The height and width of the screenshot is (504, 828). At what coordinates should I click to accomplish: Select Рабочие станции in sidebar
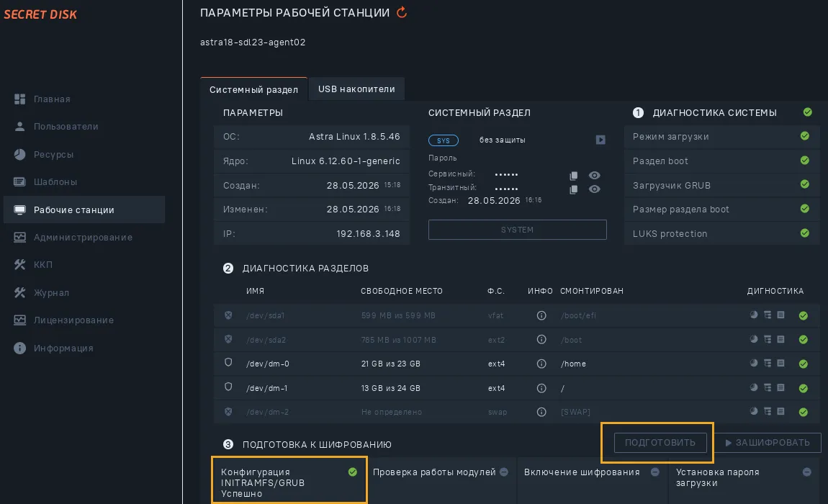(x=84, y=210)
